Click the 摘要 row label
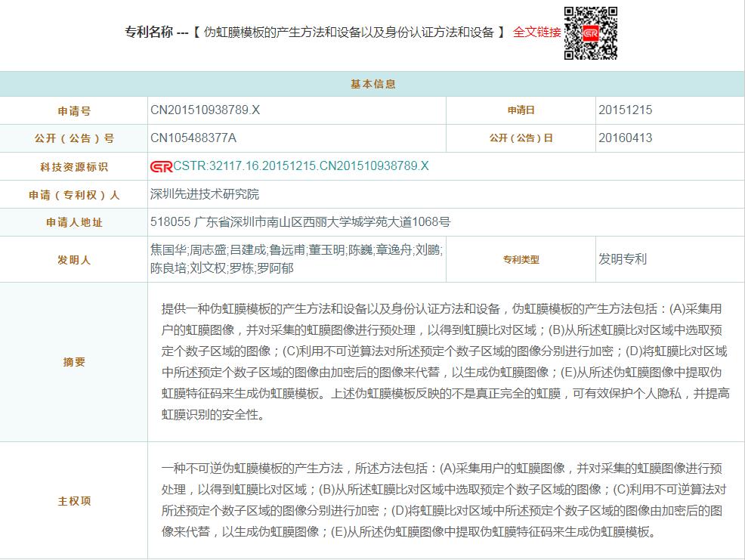Image resolution: width=745 pixels, height=560 pixels. (74, 362)
